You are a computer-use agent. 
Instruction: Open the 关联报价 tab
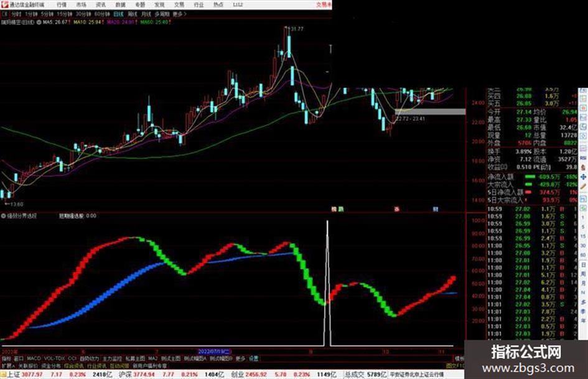pos(28,365)
